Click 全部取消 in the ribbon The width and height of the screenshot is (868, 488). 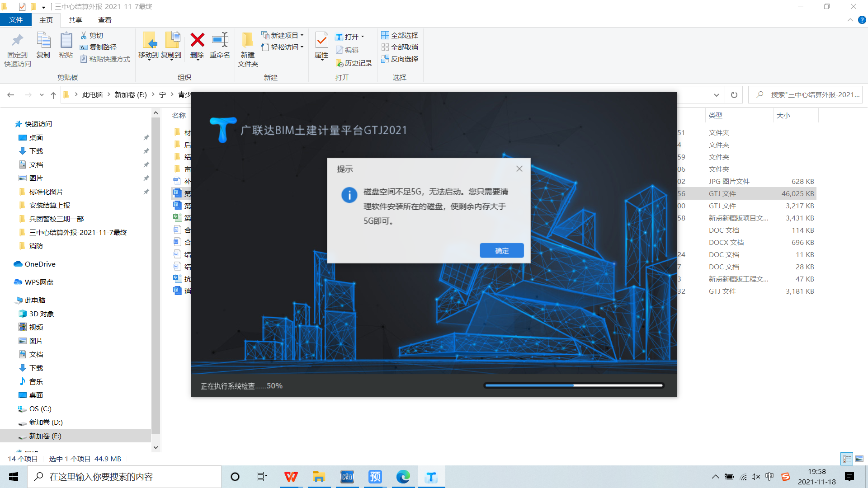[x=400, y=47]
